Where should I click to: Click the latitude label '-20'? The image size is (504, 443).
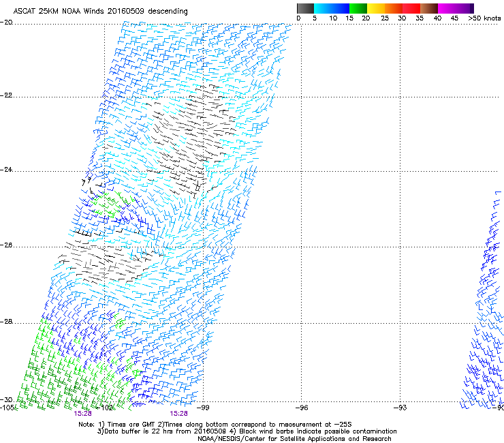(6, 22)
